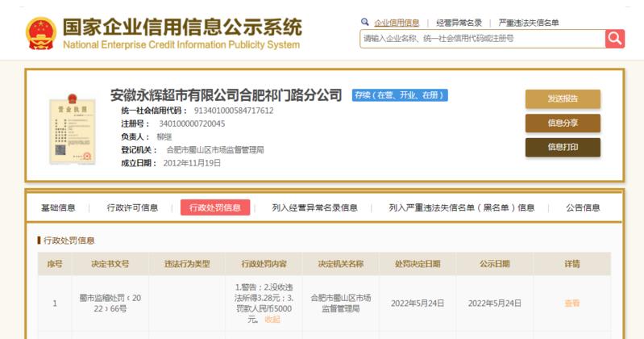Click the 详情 column header
Viewport: 644px width, 339px height.
[571, 264]
